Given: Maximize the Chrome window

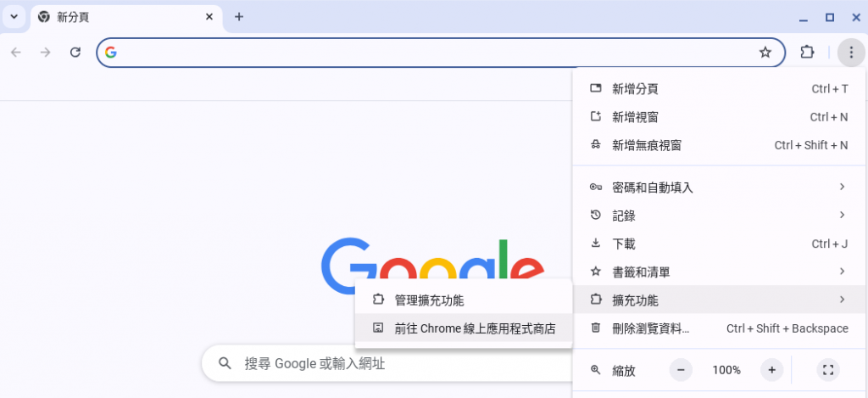Looking at the screenshot, I should point(830,18).
